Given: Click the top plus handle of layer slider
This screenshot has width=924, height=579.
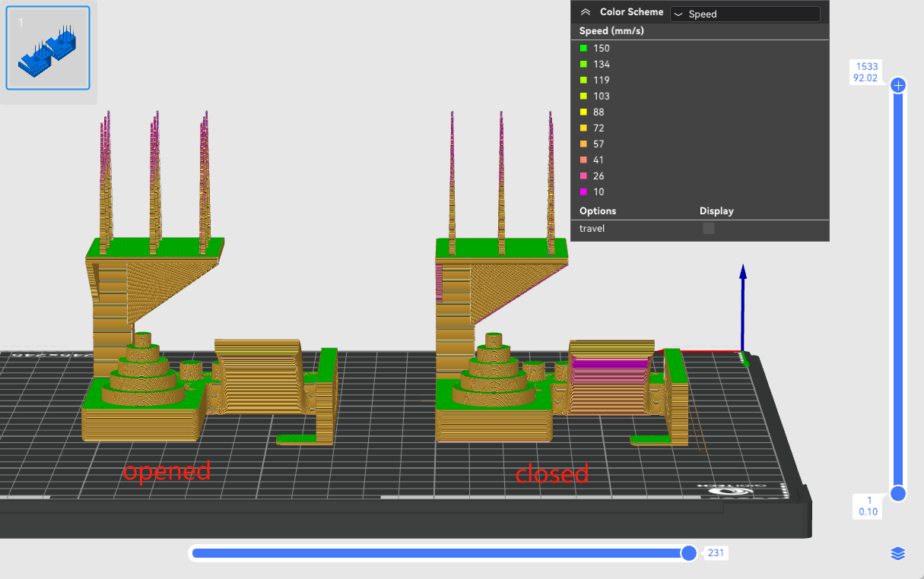Looking at the screenshot, I should tap(898, 85).
